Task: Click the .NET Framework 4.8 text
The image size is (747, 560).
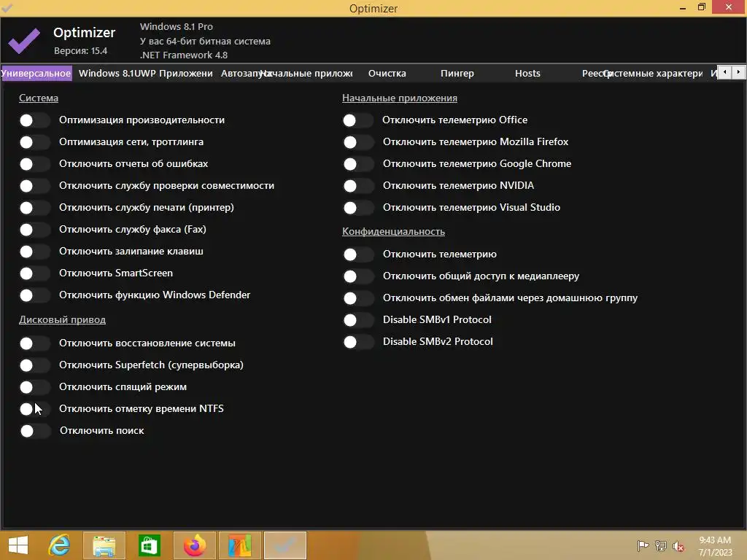Action: tap(183, 55)
